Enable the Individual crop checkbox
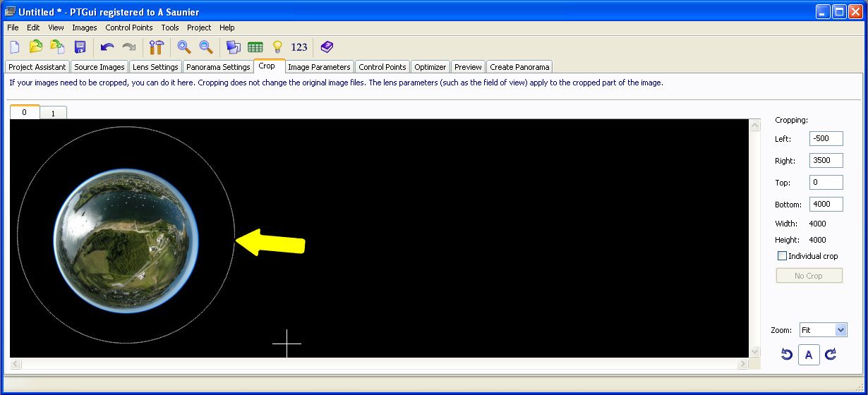The width and height of the screenshot is (868, 395). click(782, 256)
